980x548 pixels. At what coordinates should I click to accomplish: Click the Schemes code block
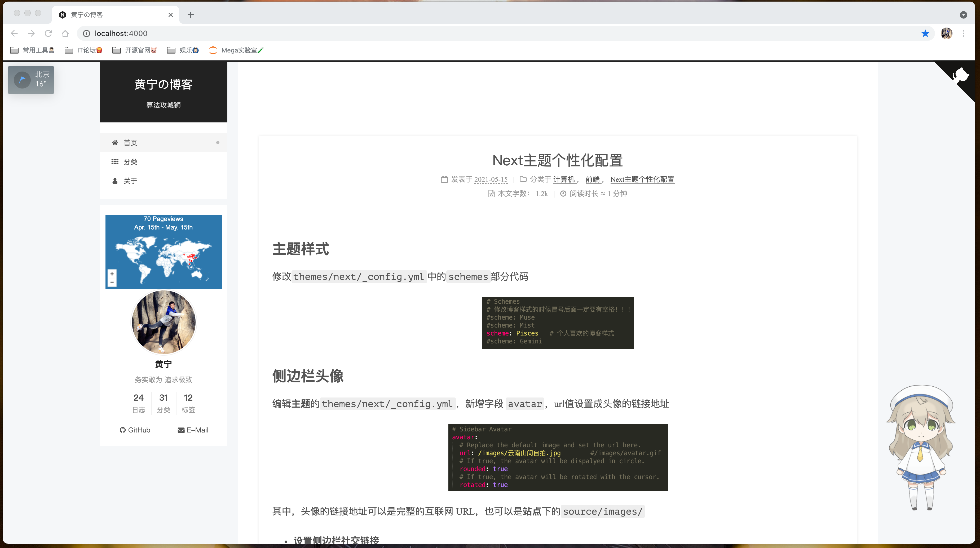coord(558,323)
